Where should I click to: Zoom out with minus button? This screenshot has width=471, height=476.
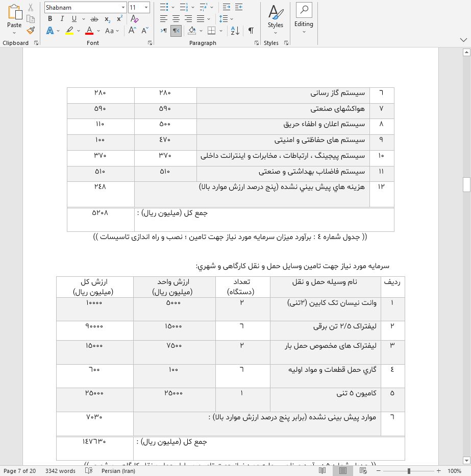coord(378,471)
